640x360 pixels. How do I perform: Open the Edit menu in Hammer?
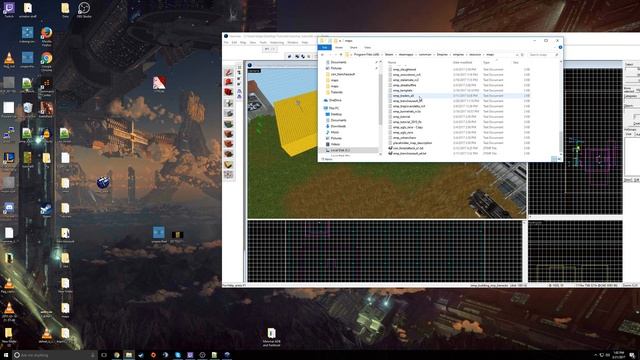point(234,42)
